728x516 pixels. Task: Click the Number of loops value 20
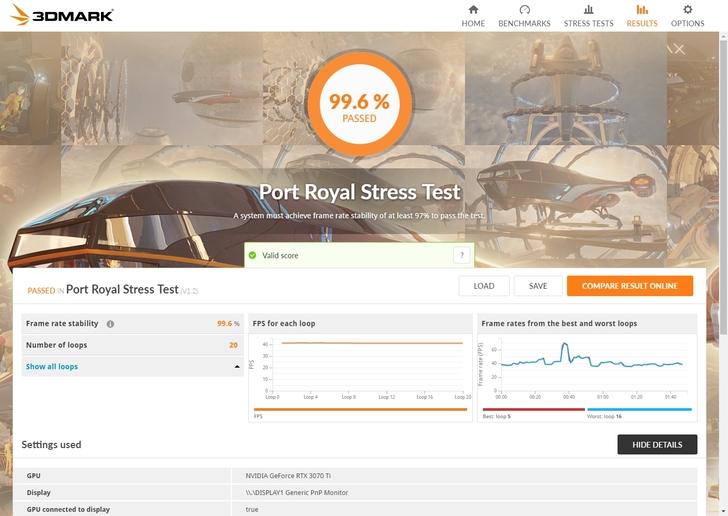click(x=233, y=345)
